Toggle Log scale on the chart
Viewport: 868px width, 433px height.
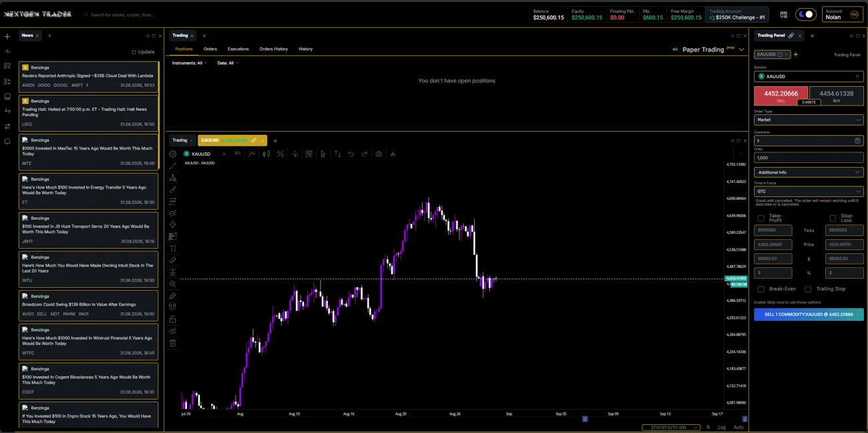click(x=722, y=427)
